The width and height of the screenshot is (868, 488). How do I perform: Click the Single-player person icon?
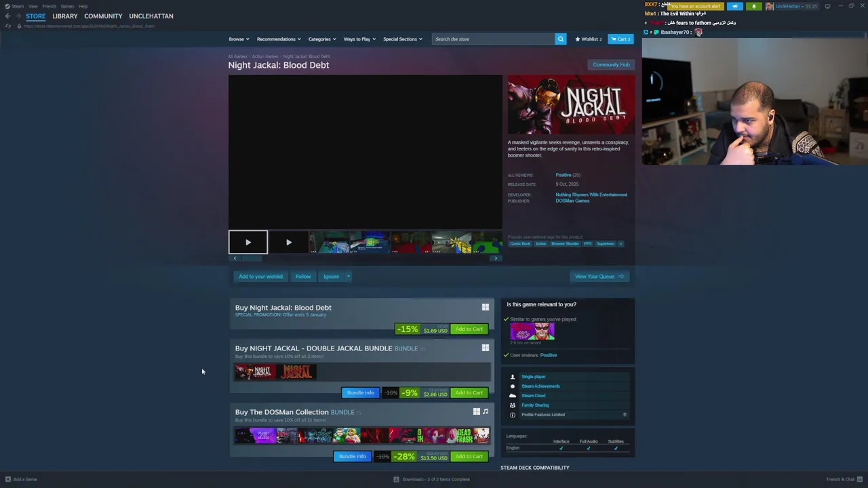pyautogui.click(x=513, y=377)
